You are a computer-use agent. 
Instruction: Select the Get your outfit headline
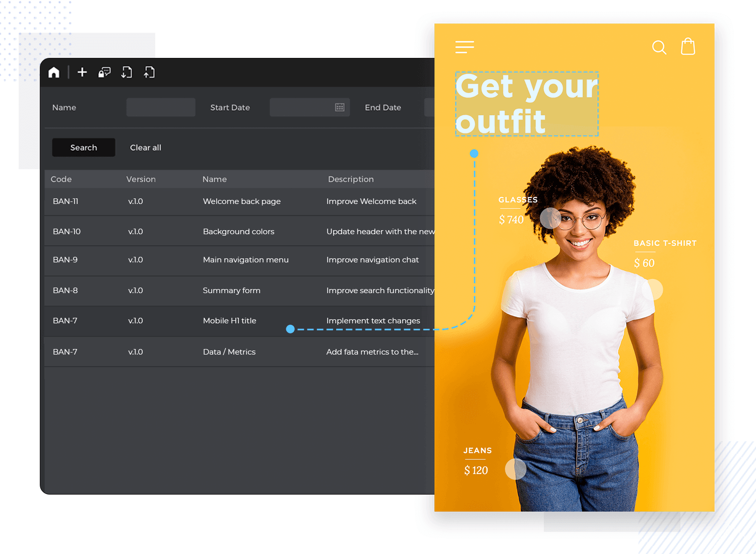coord(527,104)
